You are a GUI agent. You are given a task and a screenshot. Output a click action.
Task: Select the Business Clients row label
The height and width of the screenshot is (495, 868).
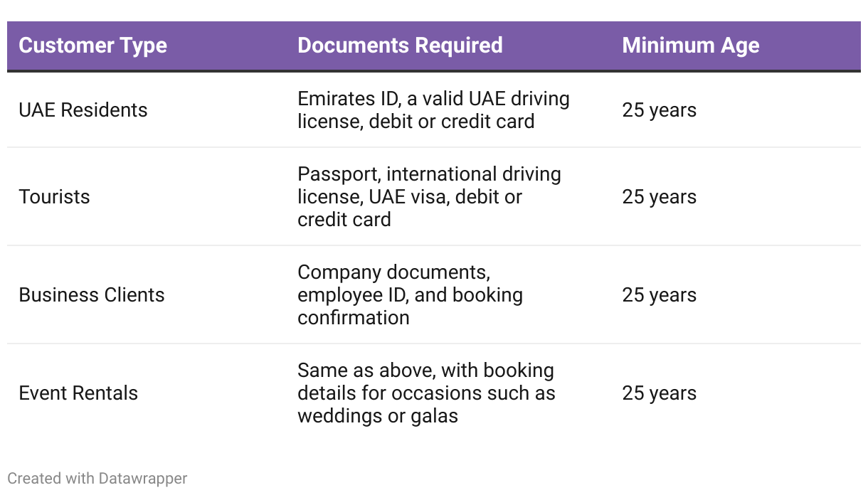pyautogui.click(x=92, y=295)
